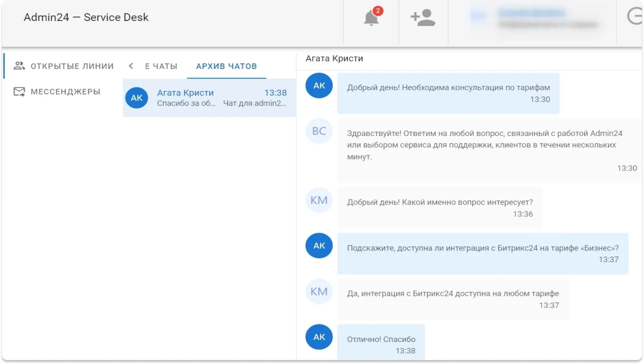644x364 pixels.
Task: Open the notifications bell
Action: click(371, 18)
